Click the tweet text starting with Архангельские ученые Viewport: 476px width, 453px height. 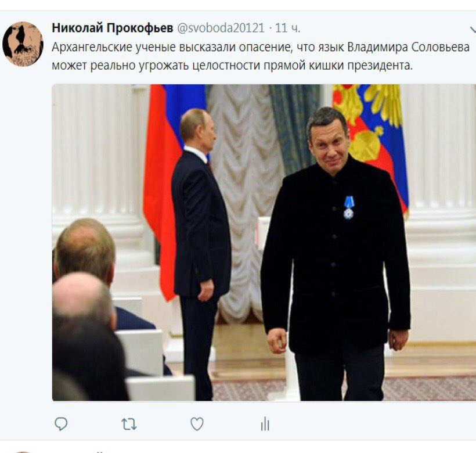(x=261, y=56)
